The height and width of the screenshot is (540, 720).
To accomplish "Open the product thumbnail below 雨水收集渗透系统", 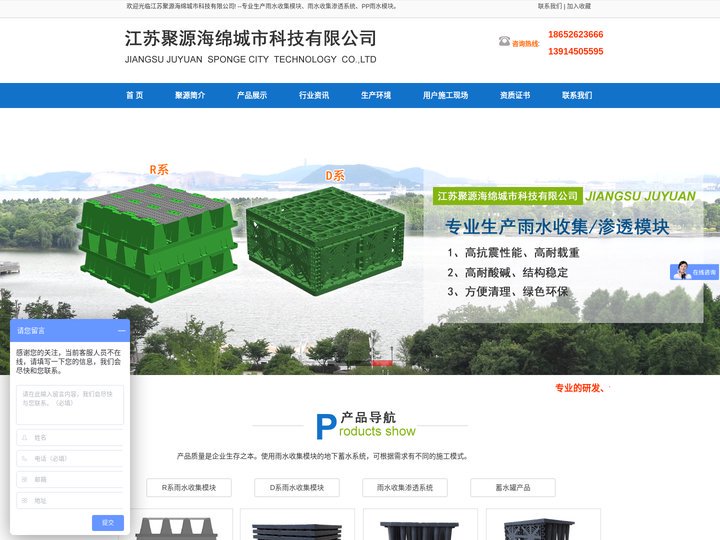I will click(x=420, y=524).
